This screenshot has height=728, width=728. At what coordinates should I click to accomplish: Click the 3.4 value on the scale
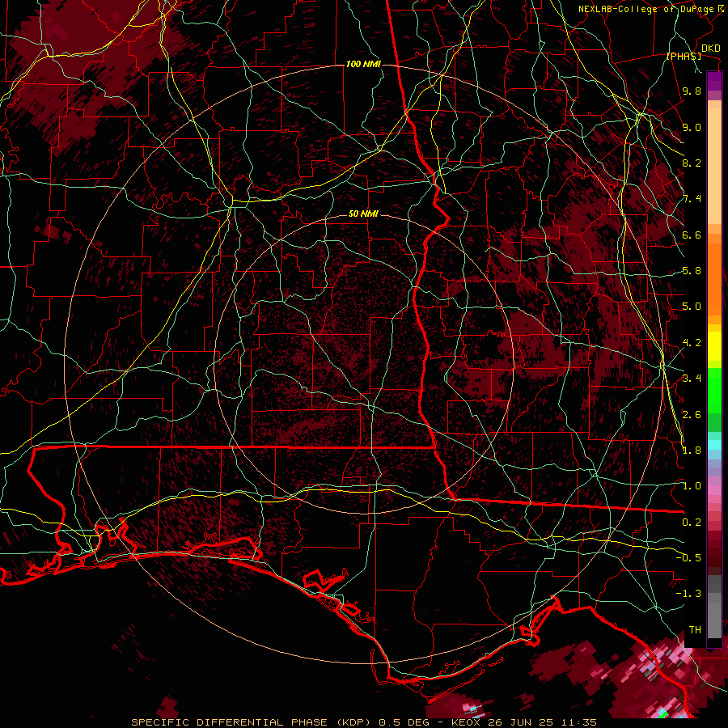[692, 378]
